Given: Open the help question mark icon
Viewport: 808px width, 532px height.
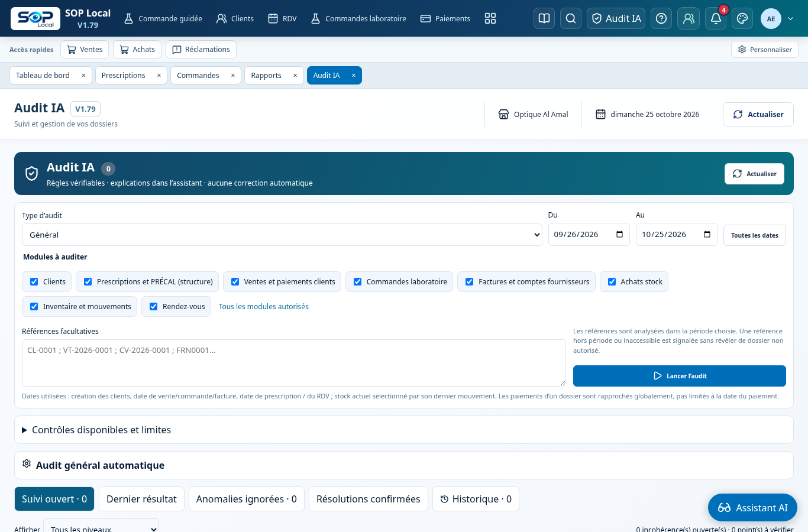Looking at the screenshot, I should [661, 18].
